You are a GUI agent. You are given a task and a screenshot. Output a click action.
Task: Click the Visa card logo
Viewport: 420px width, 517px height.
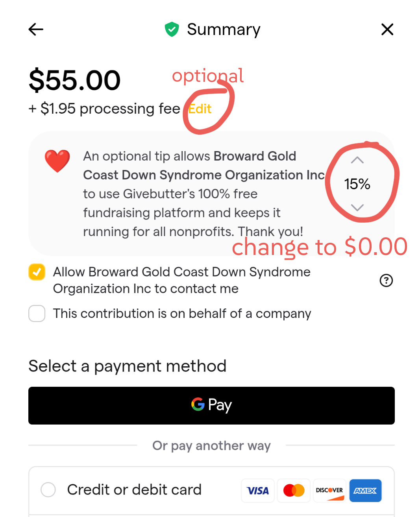click(258, 491)
